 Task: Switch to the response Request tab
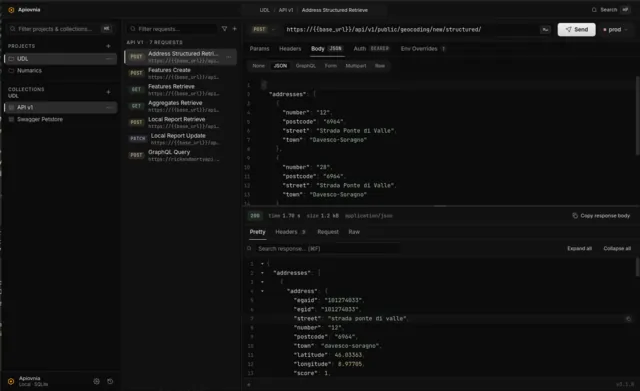pos(328,232)
